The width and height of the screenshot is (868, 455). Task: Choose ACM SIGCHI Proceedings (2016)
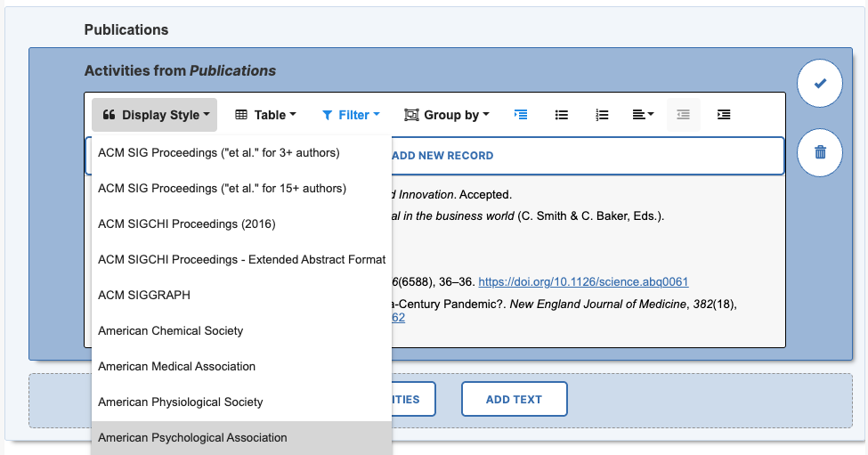[x=242, y=223]
